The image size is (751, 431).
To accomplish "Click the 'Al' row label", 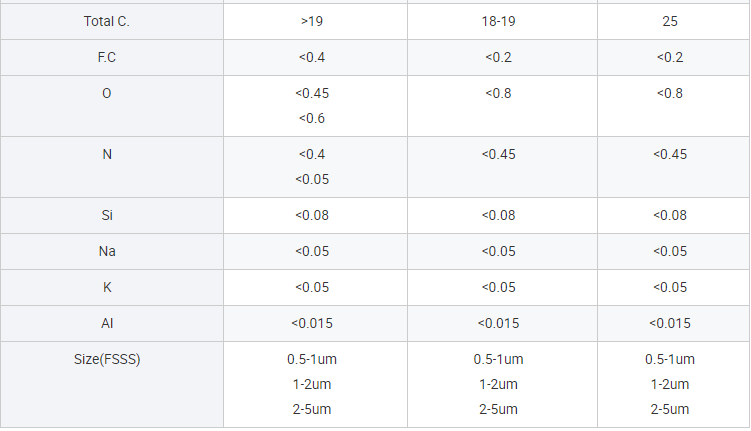I will click(x=106, y=323).
